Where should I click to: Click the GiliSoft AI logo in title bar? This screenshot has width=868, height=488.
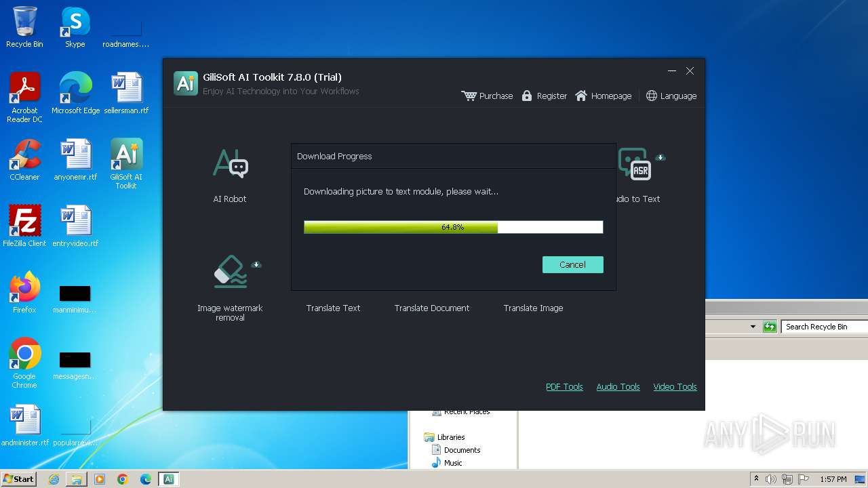pos(186,83)
